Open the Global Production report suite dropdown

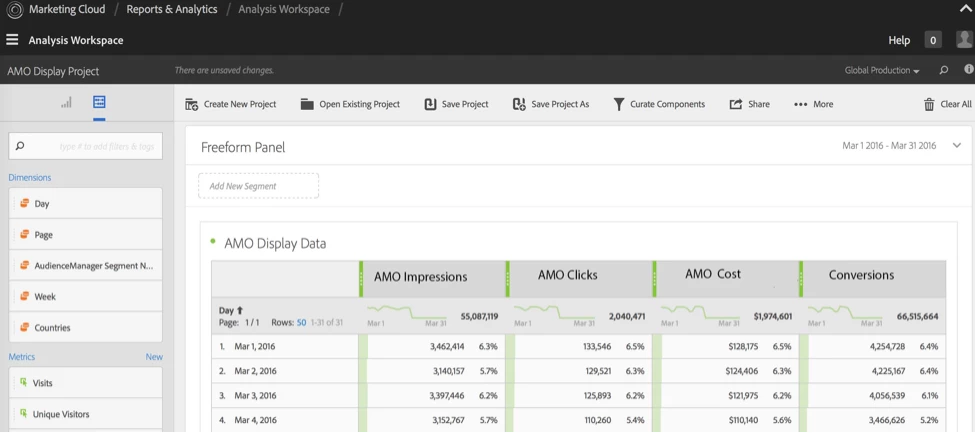click(x=882, y=70)
